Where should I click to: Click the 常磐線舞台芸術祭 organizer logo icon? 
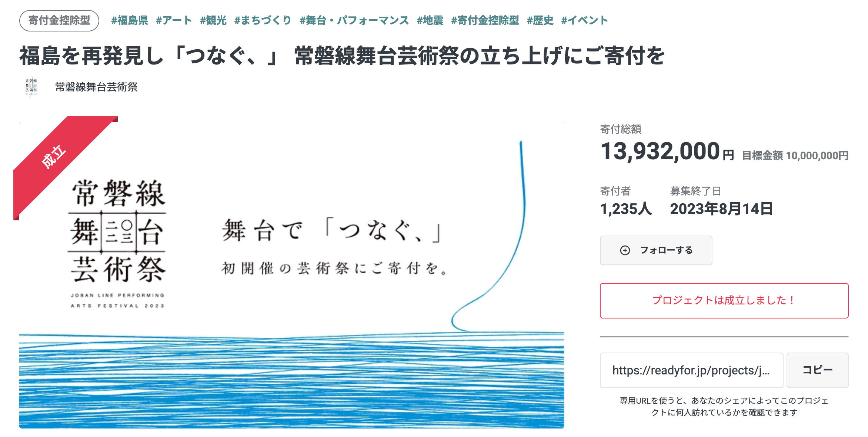31,87
